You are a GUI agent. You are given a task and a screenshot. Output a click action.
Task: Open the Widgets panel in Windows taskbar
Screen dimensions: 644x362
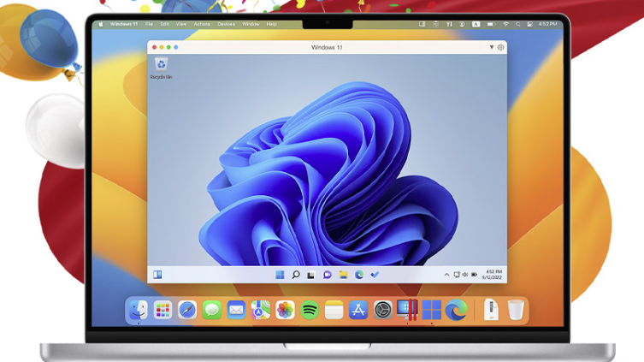(157, 275)
